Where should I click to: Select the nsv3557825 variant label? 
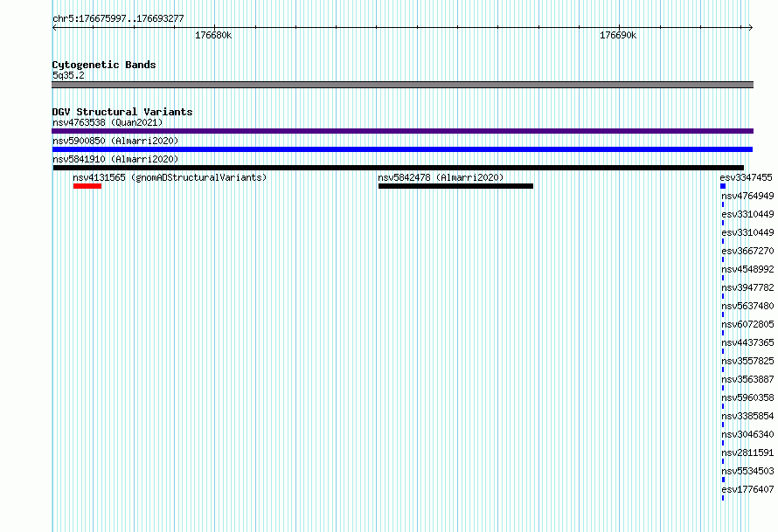(747, 361)
